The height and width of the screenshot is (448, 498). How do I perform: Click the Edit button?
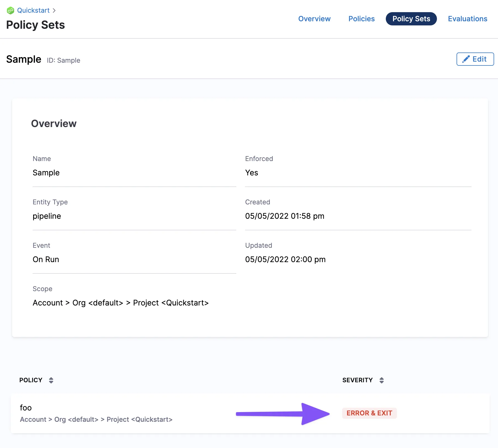point(475,59)
